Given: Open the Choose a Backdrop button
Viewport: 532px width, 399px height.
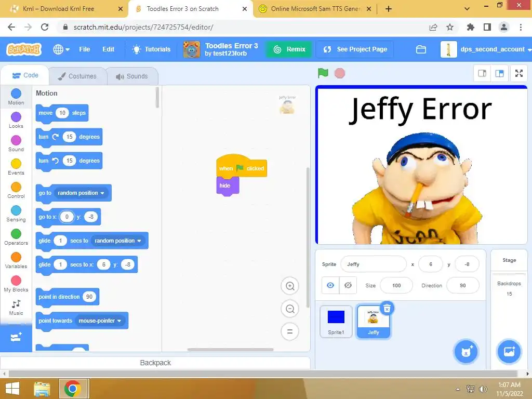Looking at the screenshot, I should pos(509,352).
